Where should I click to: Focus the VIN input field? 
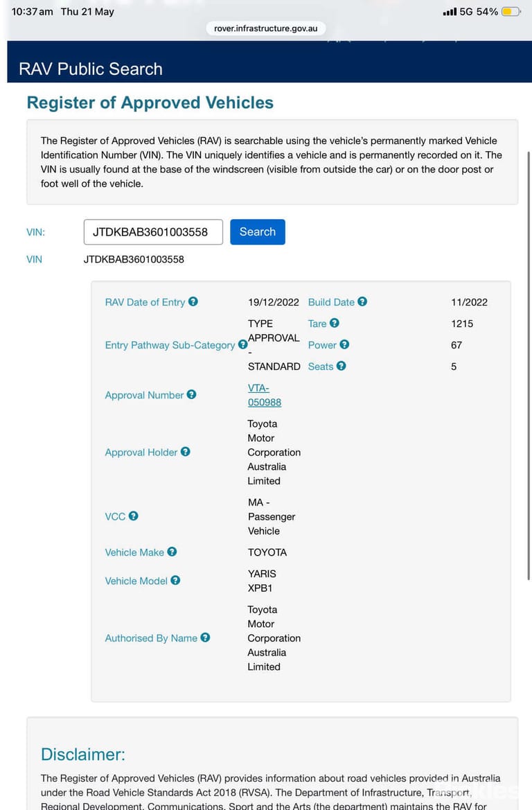pos(153,232)
